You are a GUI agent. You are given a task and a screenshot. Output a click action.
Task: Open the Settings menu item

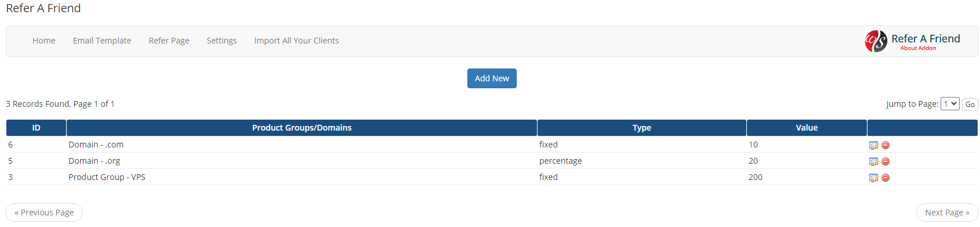(222, 41)
